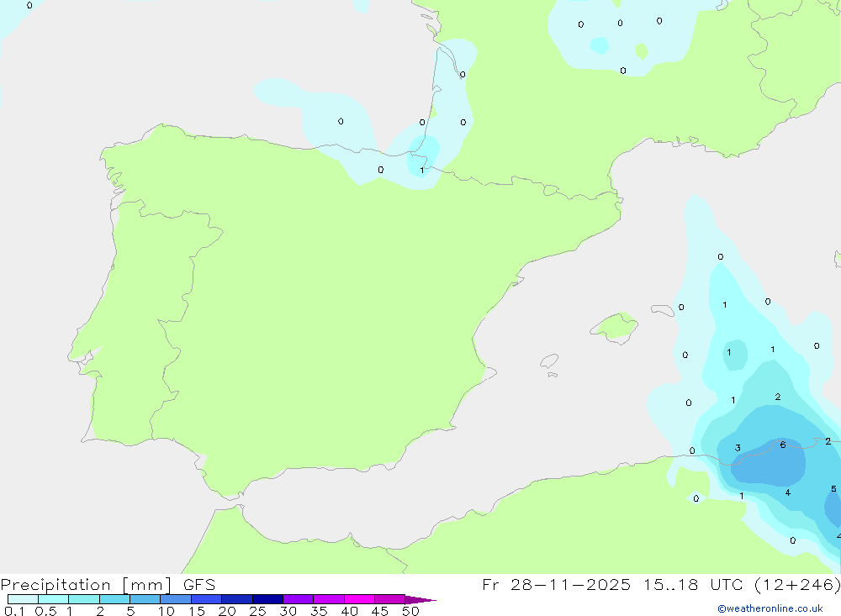Select the 15–20 mm legend color box
The width and height of the screenshot is (841, 616).
pyautogui.click(x=206, y=599)
